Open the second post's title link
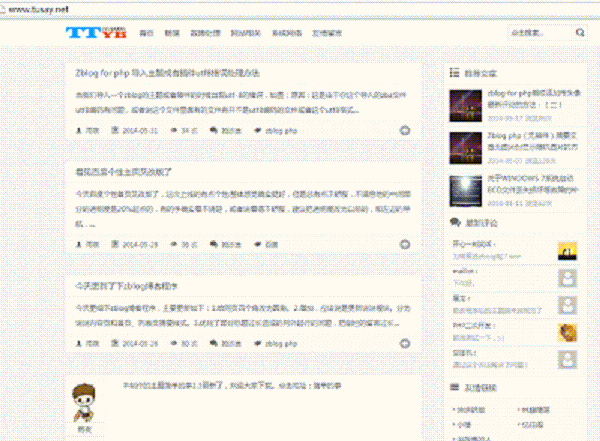The height and width of the screenshot is (441, 600). click(x=123, y=172)
